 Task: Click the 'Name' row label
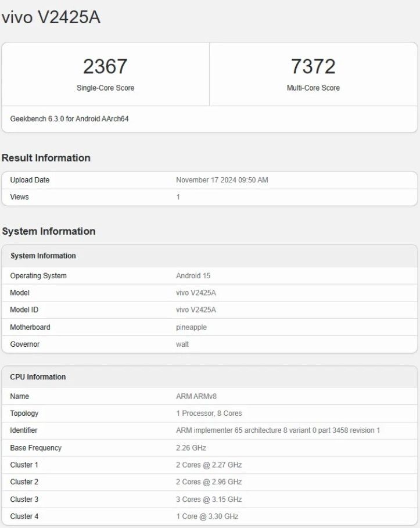(x=19, y=397)
